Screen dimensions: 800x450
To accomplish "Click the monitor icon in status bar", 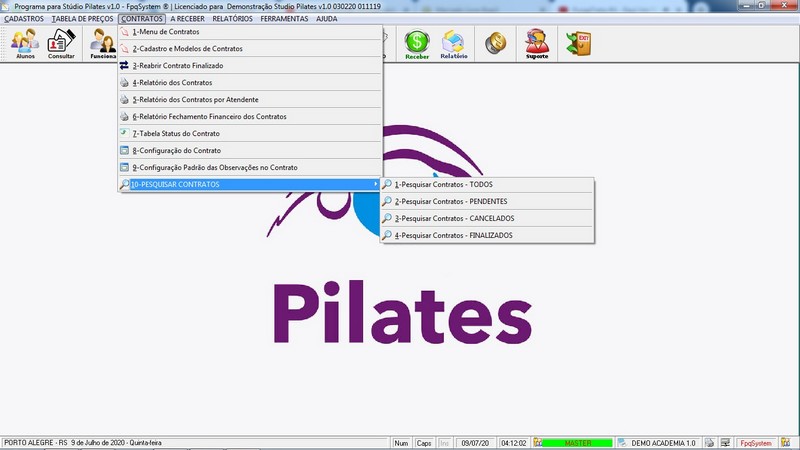I will coord(725,443).
